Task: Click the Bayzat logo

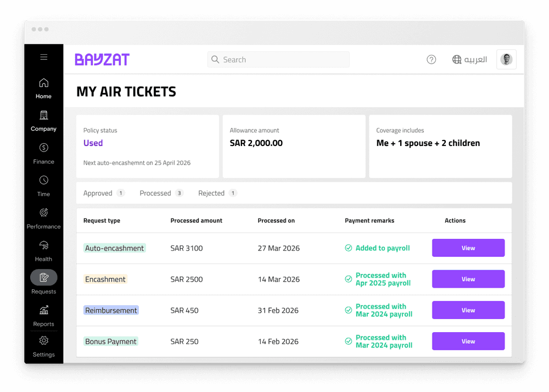Action: pos(102,59)
